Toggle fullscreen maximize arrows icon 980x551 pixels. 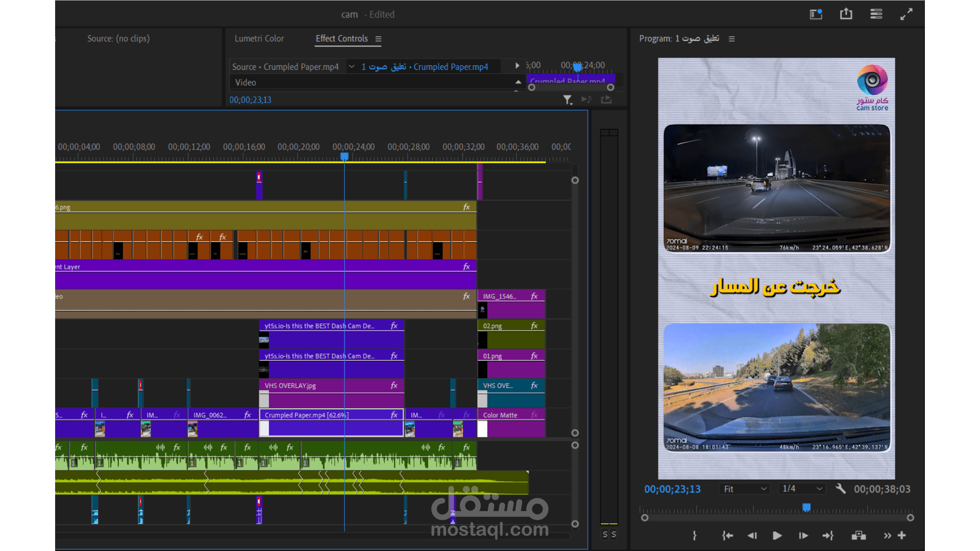click(x=906, y=14)
